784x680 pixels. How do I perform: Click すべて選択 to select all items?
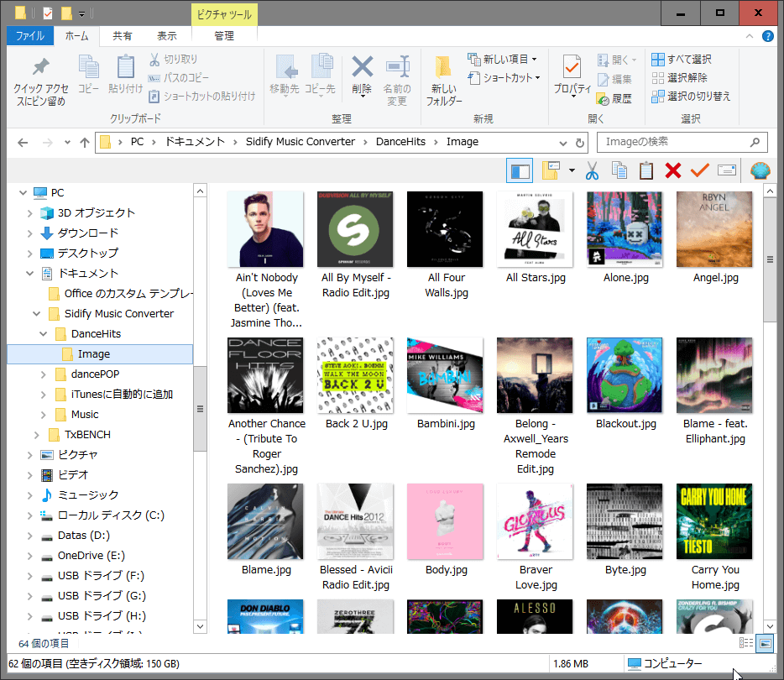[681, 60]
